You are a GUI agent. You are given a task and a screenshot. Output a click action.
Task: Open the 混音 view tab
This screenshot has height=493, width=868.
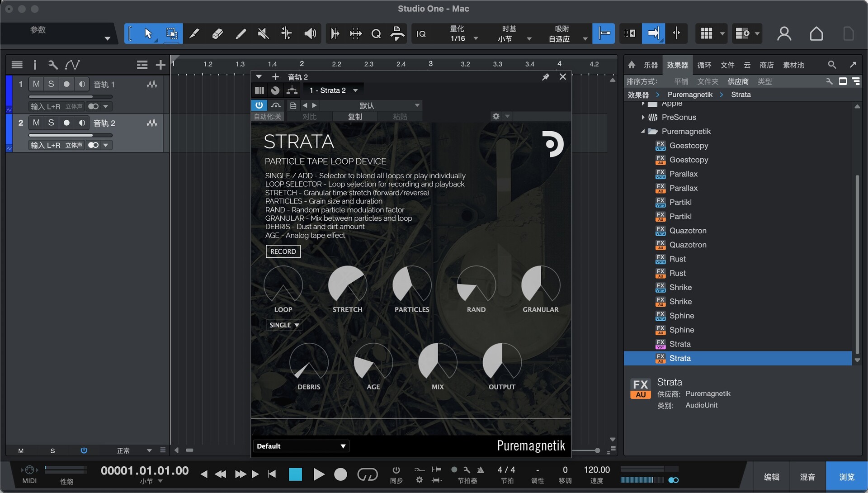807,477
